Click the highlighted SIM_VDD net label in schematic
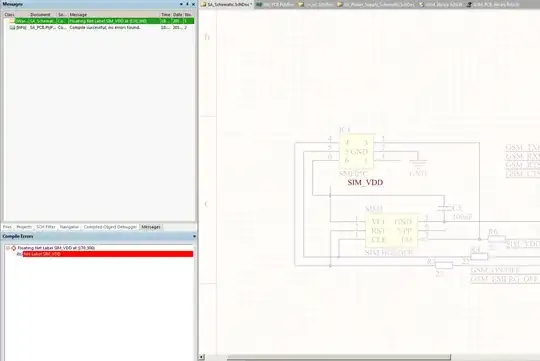 coord(365,182)
